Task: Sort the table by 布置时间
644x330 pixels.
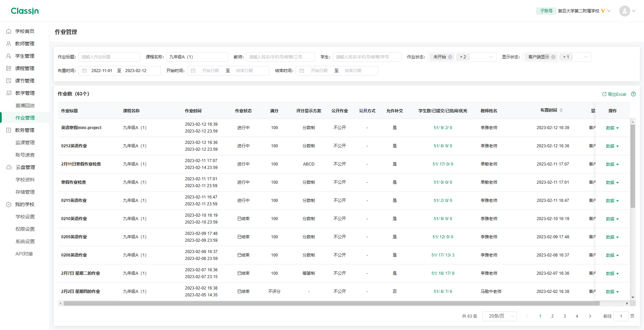Action: coord(561,110)
